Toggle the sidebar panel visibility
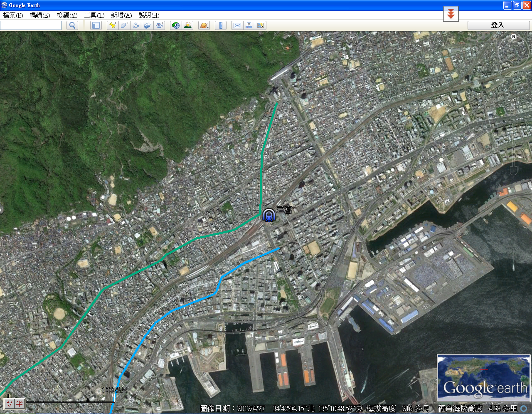532x414 pixels. coord(96,25)
